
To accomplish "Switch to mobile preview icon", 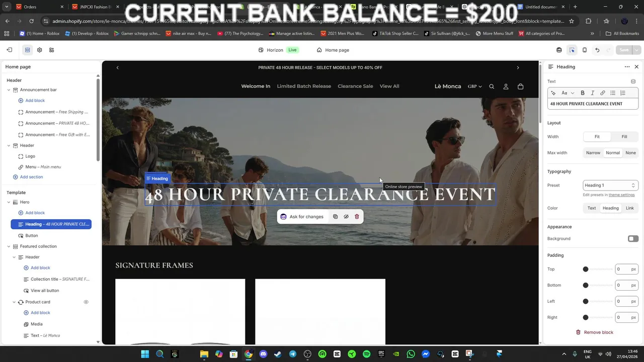I will pos(584,50).
